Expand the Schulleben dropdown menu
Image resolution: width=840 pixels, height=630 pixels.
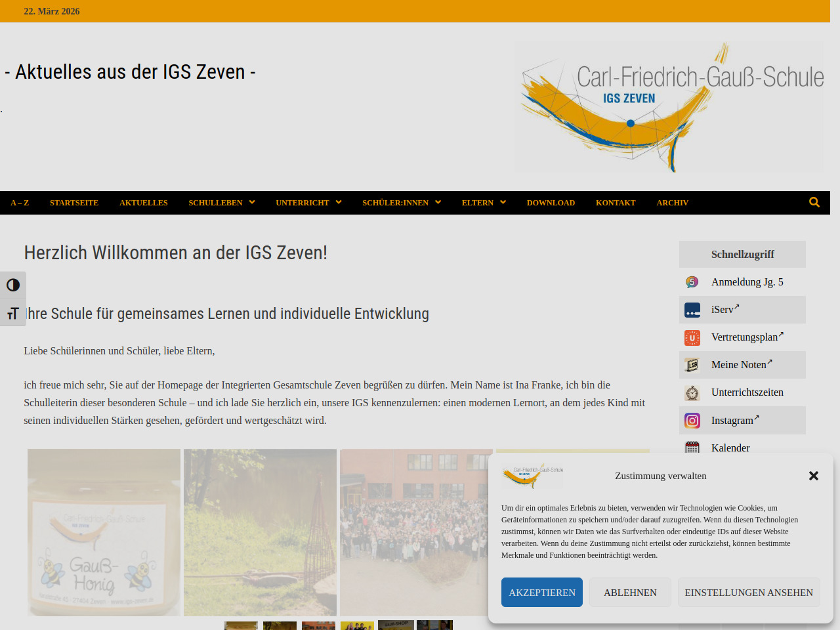[252, 202]
